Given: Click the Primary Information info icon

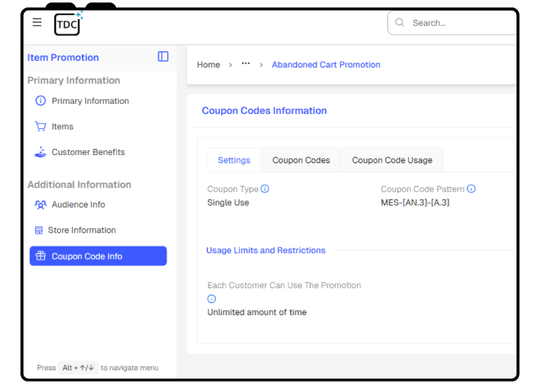Looking at the screenshot, I should pyautogui.click(x=41, y=101).
